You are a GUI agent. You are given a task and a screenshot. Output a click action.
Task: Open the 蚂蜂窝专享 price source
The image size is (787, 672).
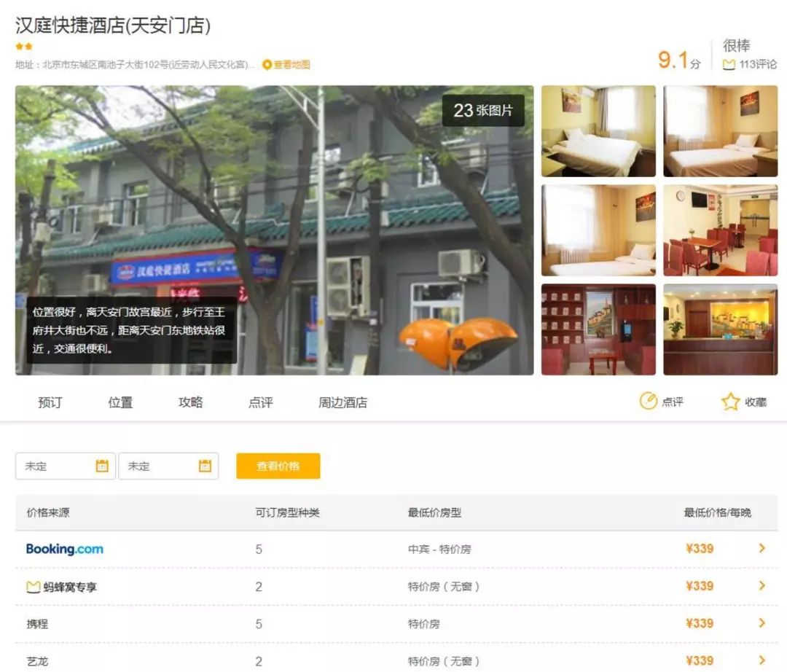point(62,587)
